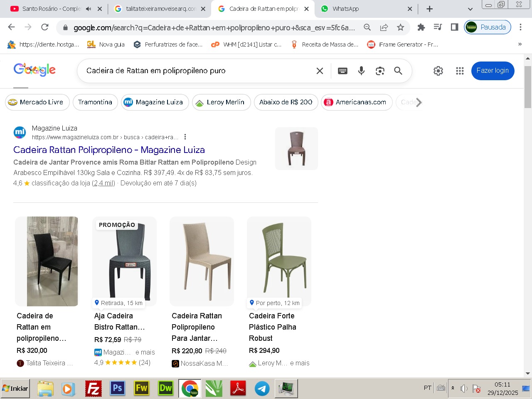Select the Mercado Livre filter chip
Viewport: 532px width, 399px height.
(37, 102)
